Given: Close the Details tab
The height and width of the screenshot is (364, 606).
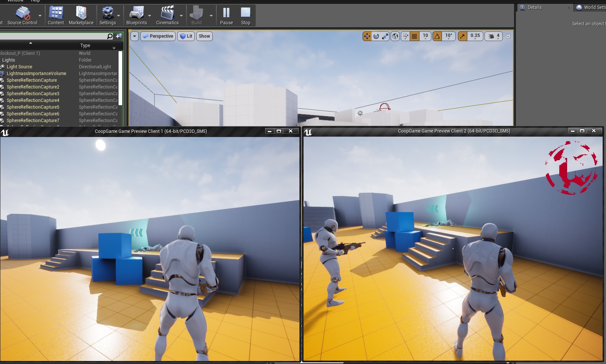Looking at the screenshot, I should [x=569, y=7].
